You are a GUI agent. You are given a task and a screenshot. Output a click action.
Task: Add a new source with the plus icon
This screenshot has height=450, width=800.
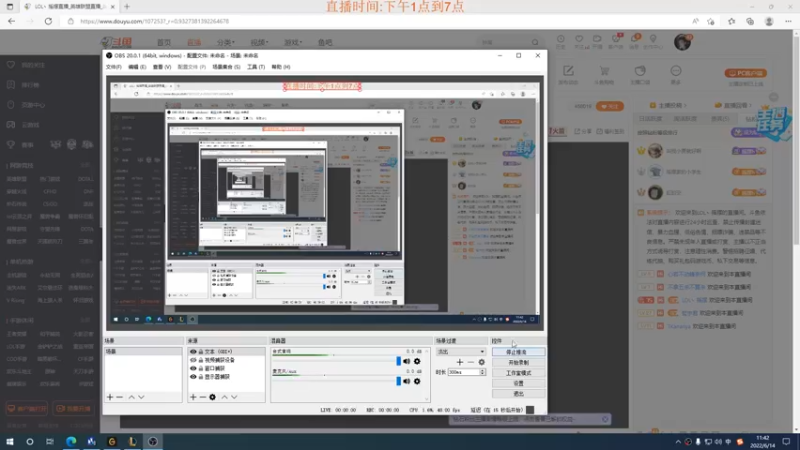193,397
